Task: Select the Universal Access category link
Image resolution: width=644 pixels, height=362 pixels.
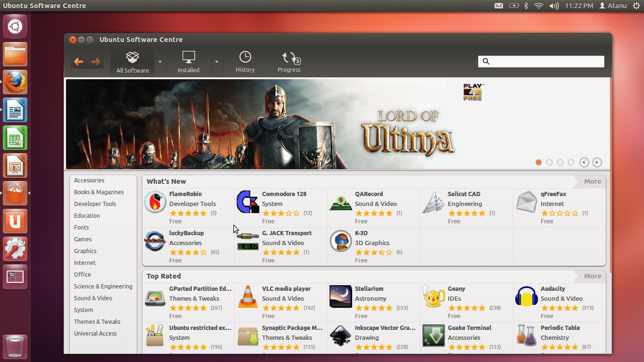Action: coord(95,334)
